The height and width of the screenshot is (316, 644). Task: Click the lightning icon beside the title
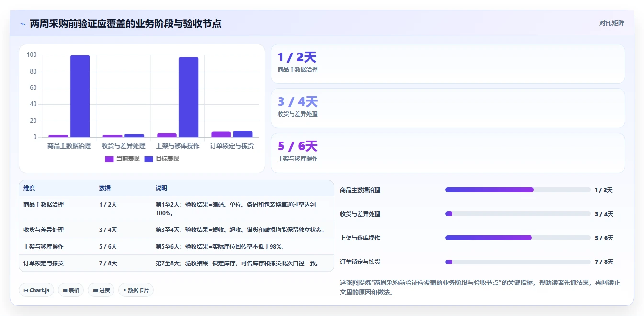coord(23,24)
